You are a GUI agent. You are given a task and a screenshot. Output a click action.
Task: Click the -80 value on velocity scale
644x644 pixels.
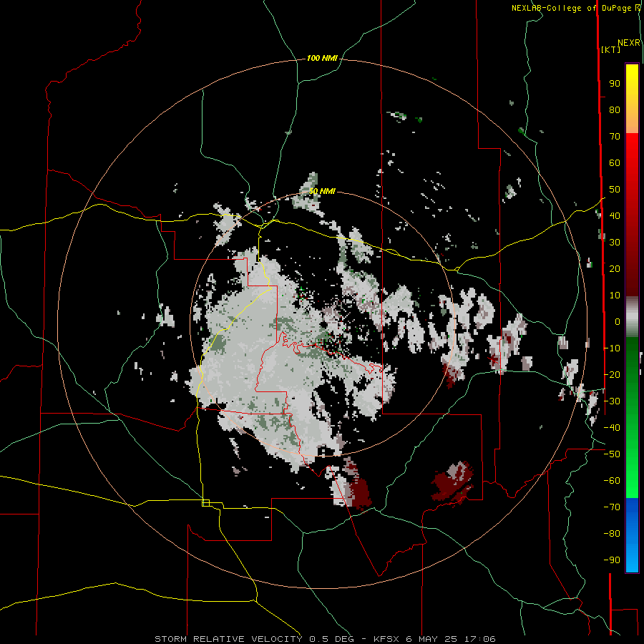[x=612, y=534]
